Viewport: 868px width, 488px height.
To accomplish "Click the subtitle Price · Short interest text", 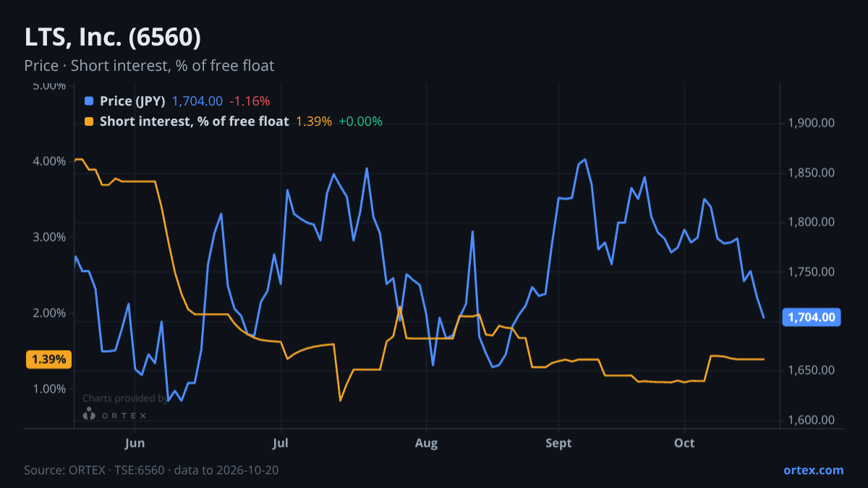I will [149, 66].
